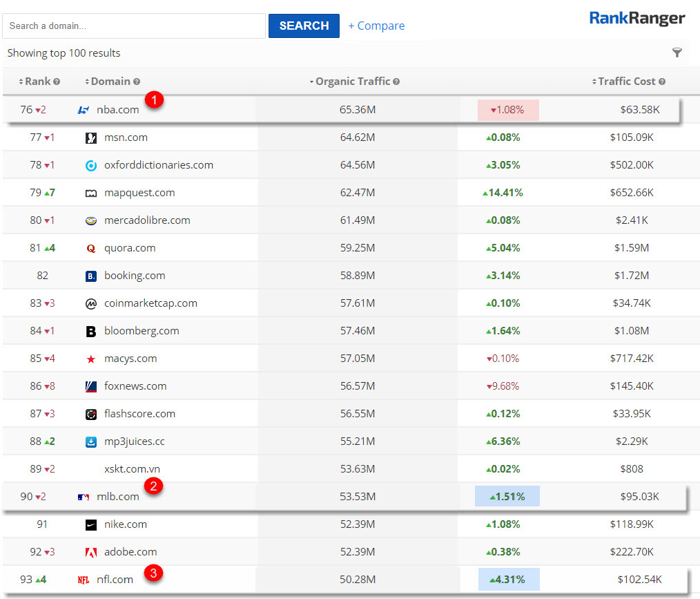Sort by Traffic Cost header
This screenshot has width=700, height=599.
[626, 82]
